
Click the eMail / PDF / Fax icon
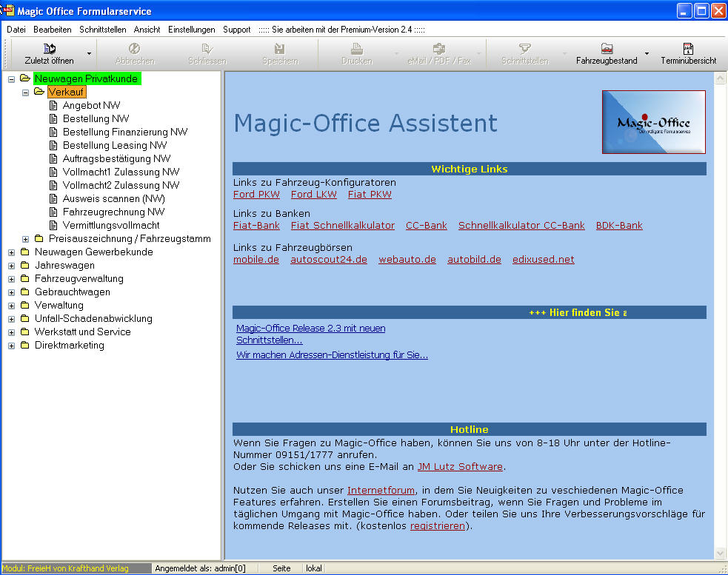[x=438, y=48]
